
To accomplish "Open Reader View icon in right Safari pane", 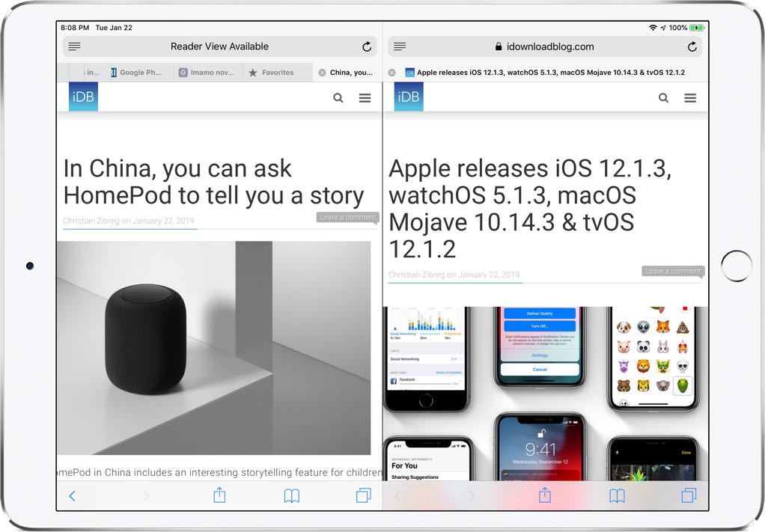I will [400, 46].
